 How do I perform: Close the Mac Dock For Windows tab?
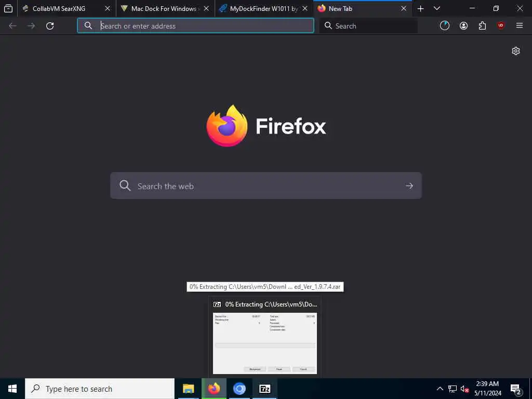206,8
